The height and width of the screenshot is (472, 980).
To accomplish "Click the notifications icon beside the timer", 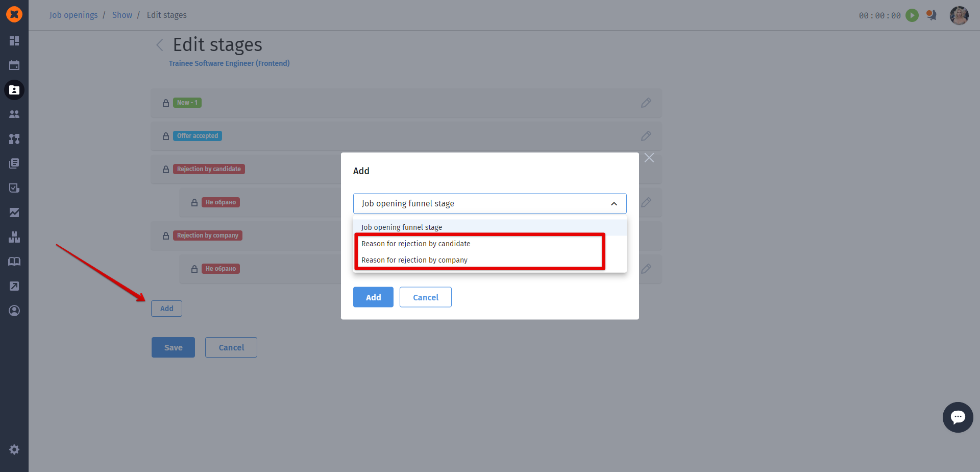I will coord(932,15).
